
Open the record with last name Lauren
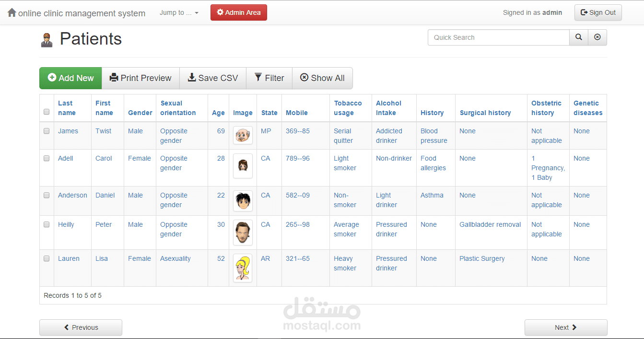pyautogui.click(x=69, y=258)
